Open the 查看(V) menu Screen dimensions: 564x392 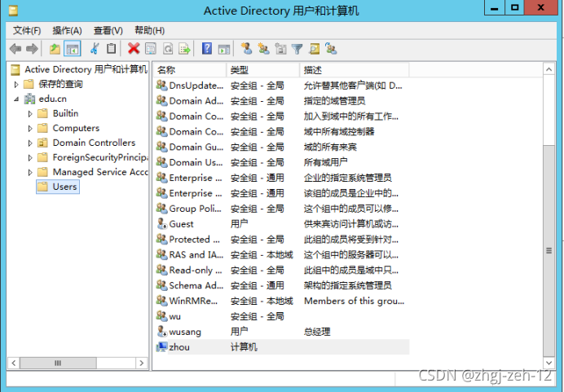[x=108, y=31]
